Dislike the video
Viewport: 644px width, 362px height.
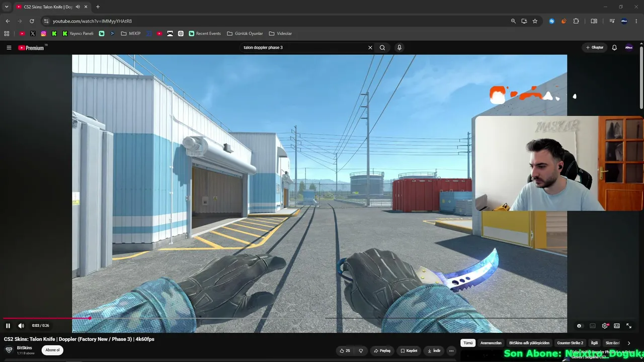click(361, 351)
